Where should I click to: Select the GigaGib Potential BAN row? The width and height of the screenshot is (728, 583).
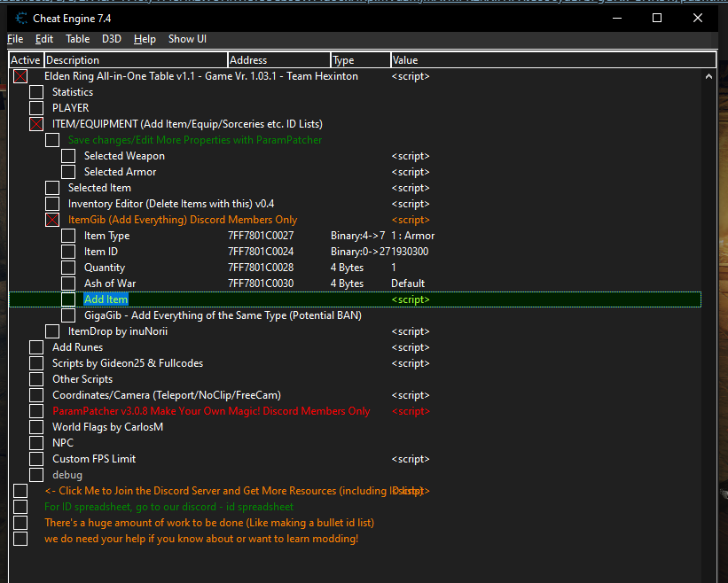223,315
